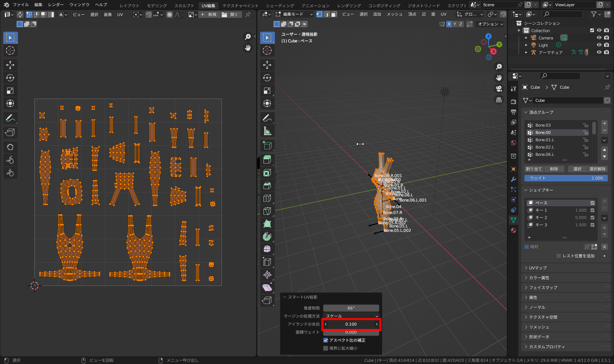Open the Modifier properties tab (wrench icon)
Viewport: 614px width, 364px height.
513,179
